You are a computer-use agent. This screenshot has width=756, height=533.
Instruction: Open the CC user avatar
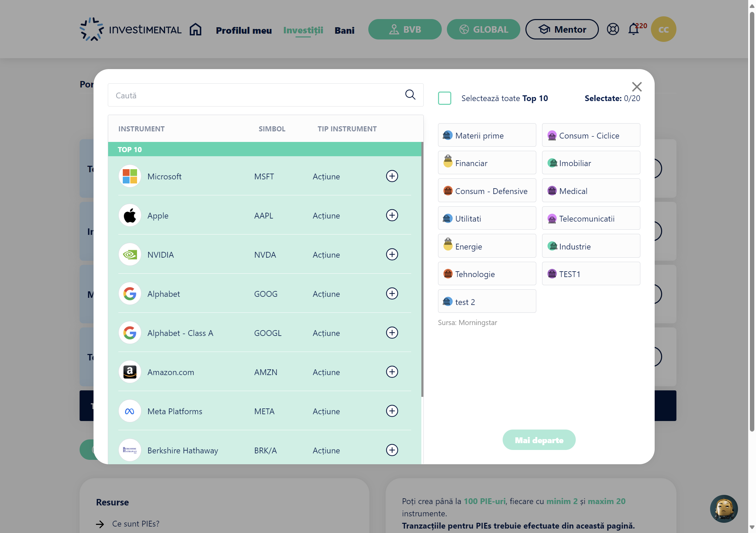click(x=663, y=29)
